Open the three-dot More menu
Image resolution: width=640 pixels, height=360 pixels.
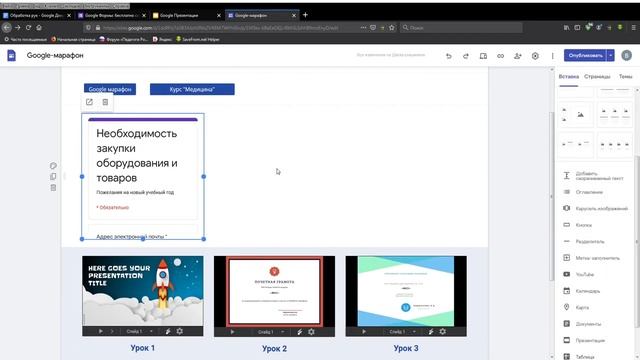pos(552,56)
